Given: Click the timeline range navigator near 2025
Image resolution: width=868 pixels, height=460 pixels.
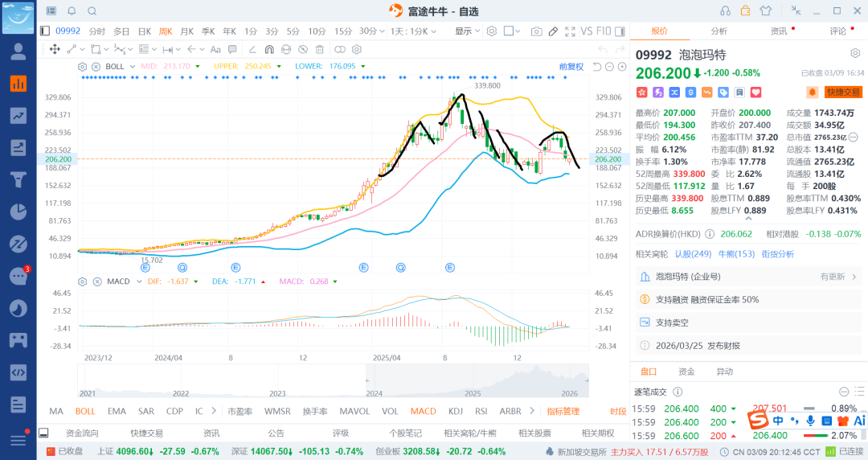Looking at the screenshot, I should (473, 380).
